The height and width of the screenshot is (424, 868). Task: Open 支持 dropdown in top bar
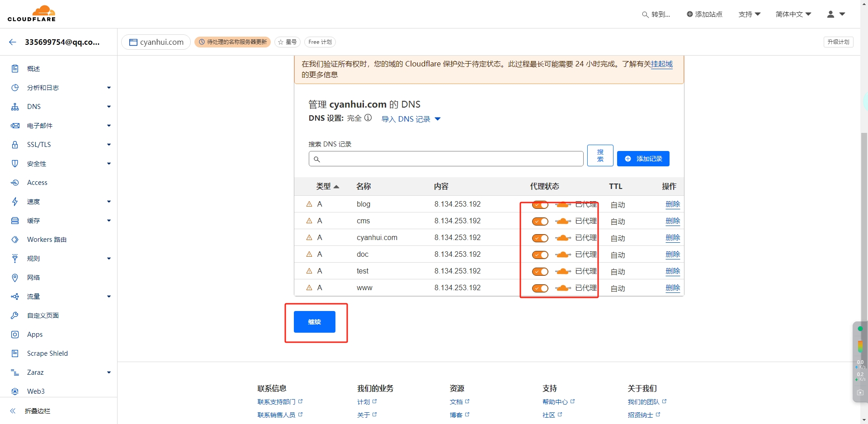[x=749, y=14]
